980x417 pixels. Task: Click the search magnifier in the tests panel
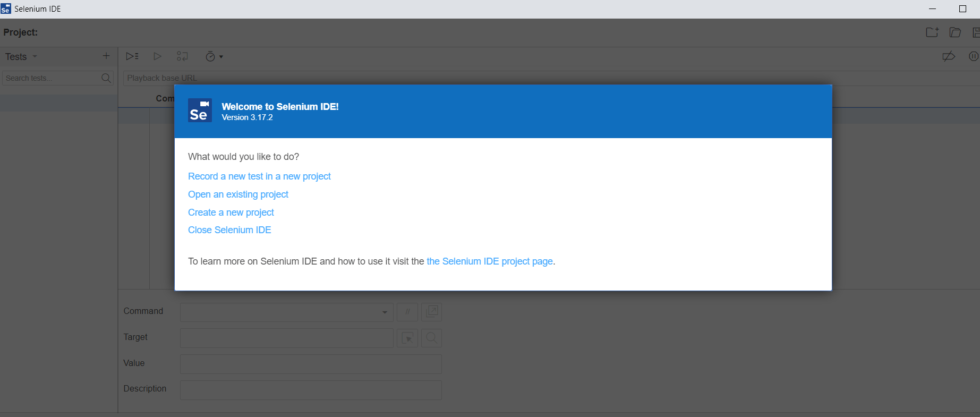pyautogui.click(x=106, y=78)
